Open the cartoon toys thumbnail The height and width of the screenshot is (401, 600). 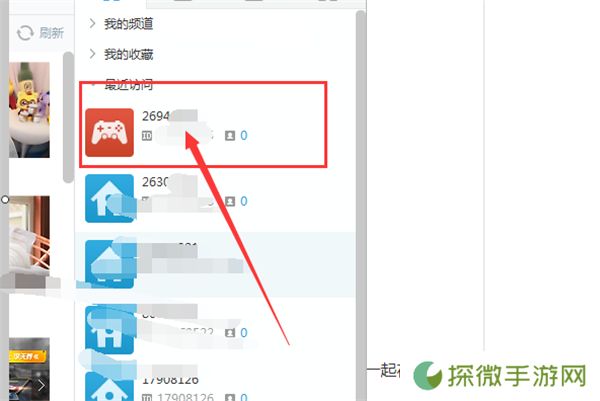pos(29,110)
